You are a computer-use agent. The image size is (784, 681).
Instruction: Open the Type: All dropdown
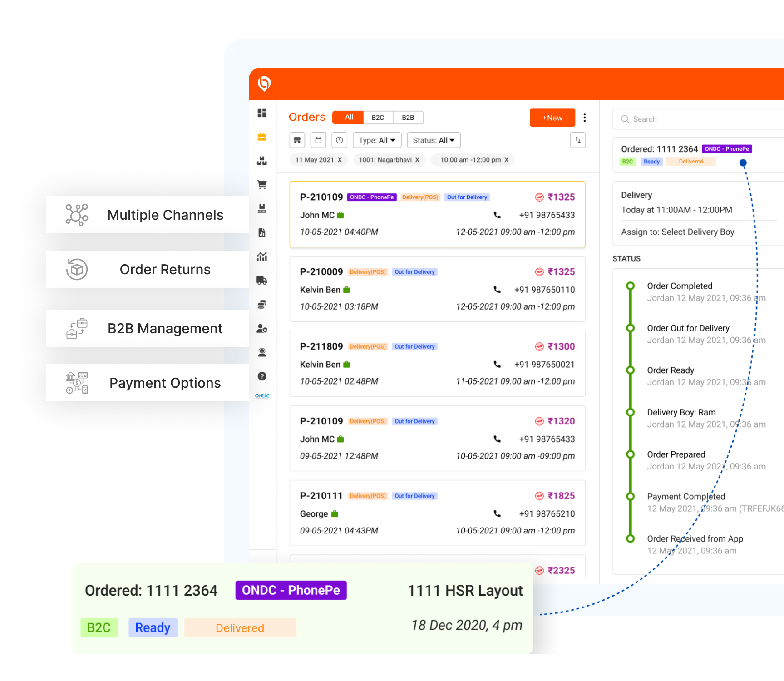coord(377,140)
